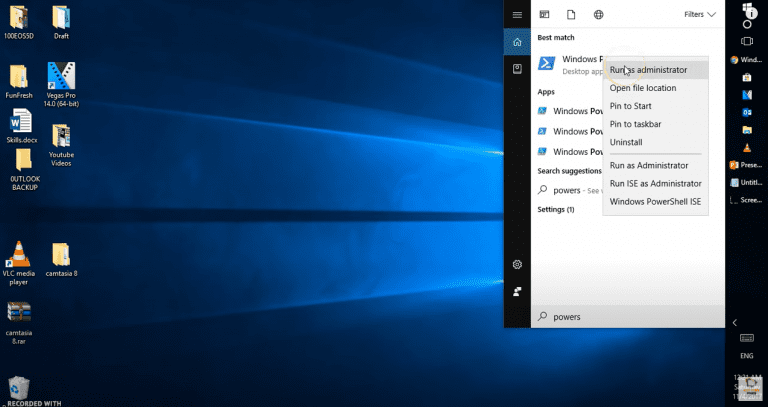Image resolution: width=768 pixels, height=407 pixels.
Task: Expand the Settings (1) results group
Action: (x=556, y=209)
